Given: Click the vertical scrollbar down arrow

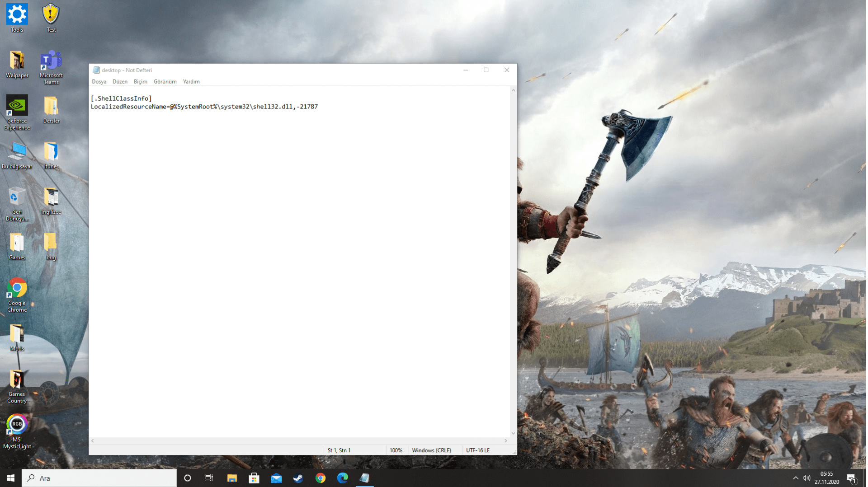Looking at the screenshot, I should (x=513, y=433).
